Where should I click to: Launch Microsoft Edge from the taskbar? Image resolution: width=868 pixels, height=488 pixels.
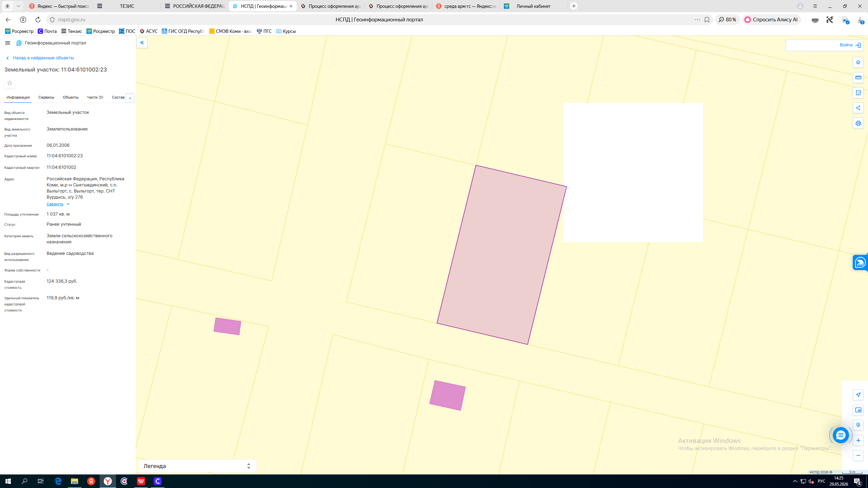(x=58, y=481)
